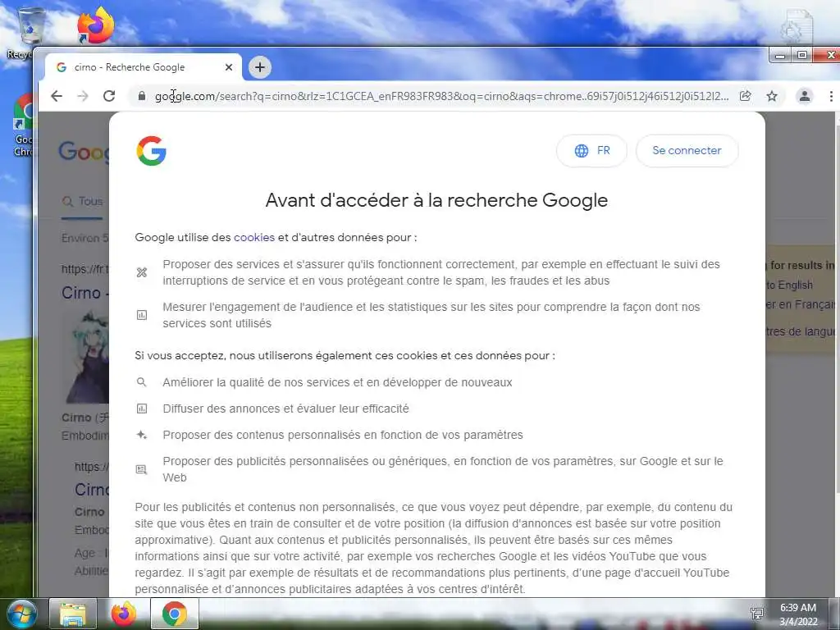Click the dialog heading Avant d'accéder
This screenshot has height=630, width=840.
436,200
